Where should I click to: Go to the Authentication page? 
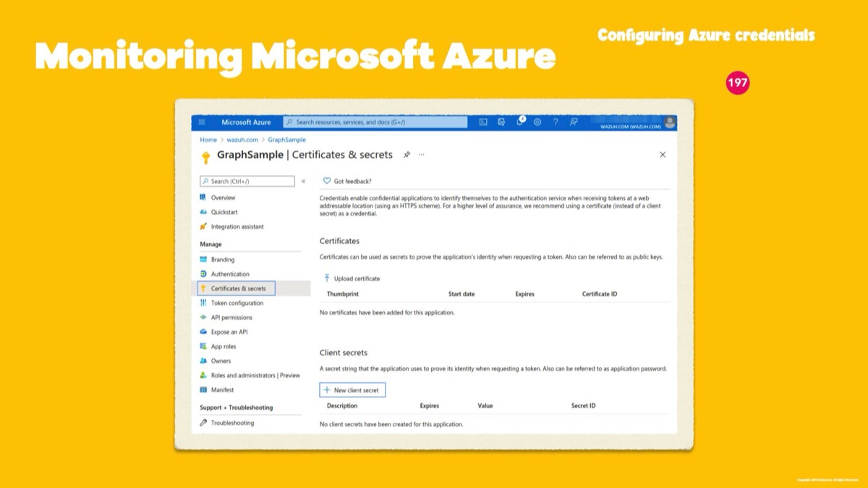230,274
